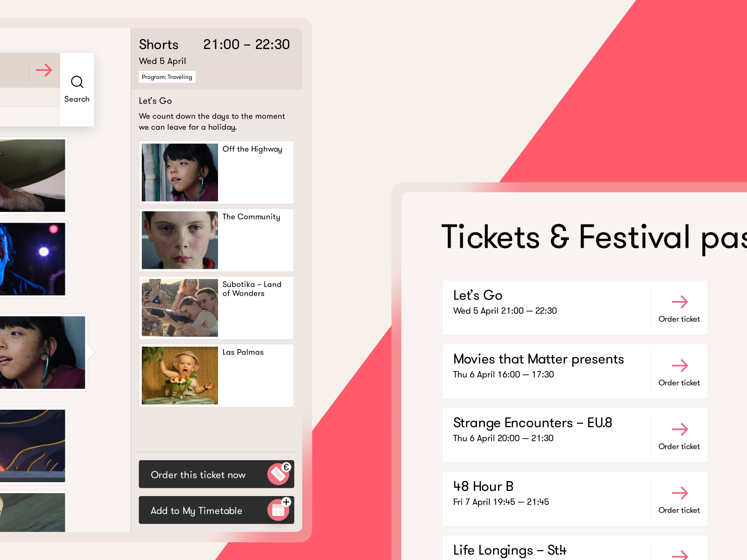
Task: Open Off the Highway film thumbnail
Action: 180,172
